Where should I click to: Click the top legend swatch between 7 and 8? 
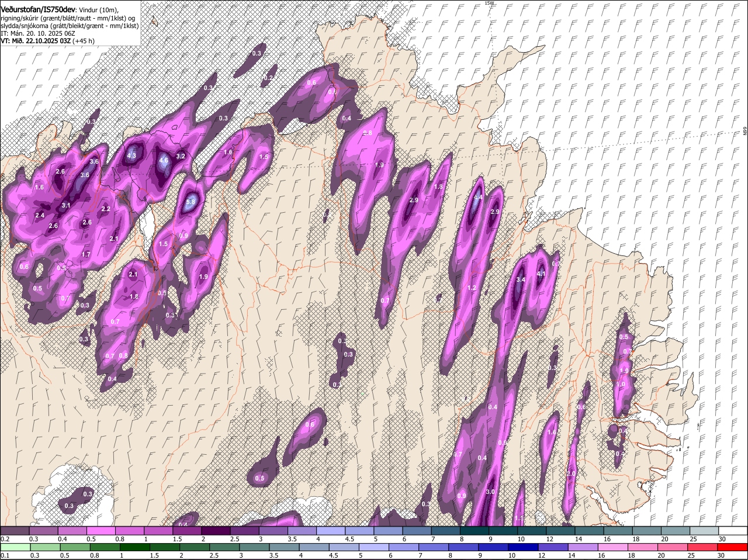(x=445, y=531)
